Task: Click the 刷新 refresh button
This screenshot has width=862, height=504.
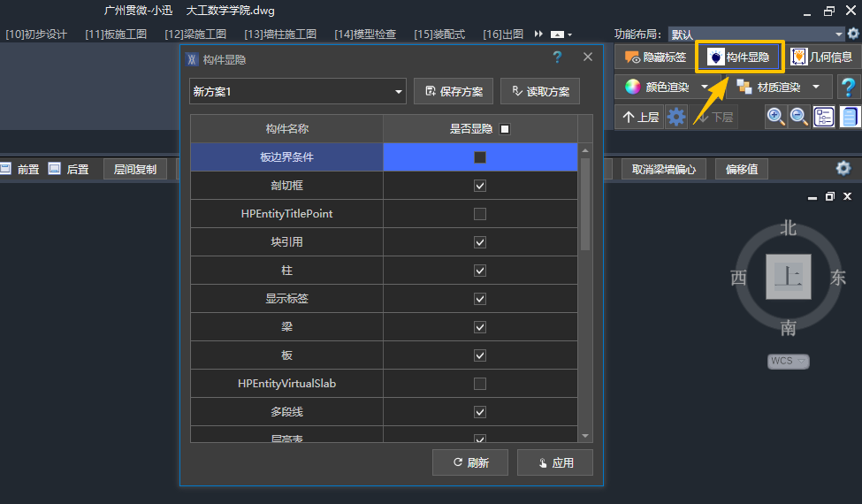Action: (x=470, y=462)
